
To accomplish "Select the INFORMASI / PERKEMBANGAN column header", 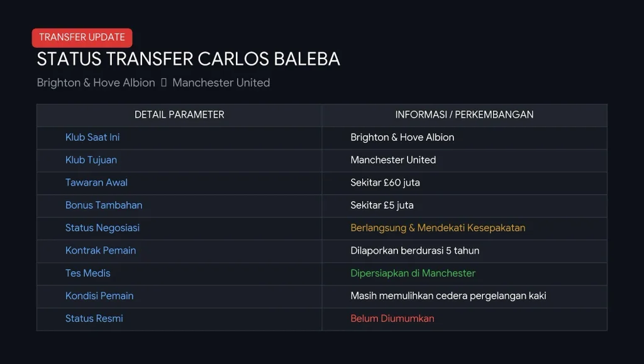I will (x=465, y=115).
